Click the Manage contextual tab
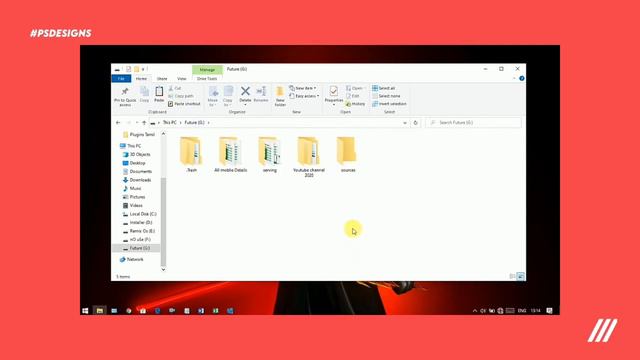 [207, 70]
